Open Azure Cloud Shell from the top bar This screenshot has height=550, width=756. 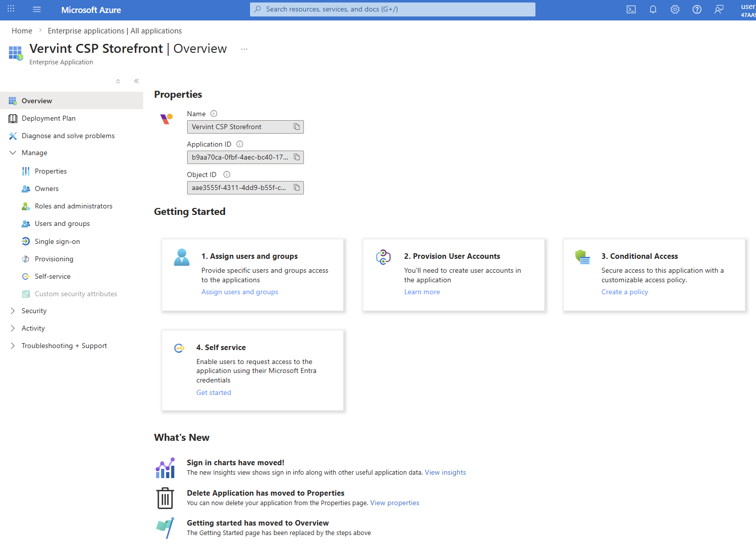pos(631,9)
